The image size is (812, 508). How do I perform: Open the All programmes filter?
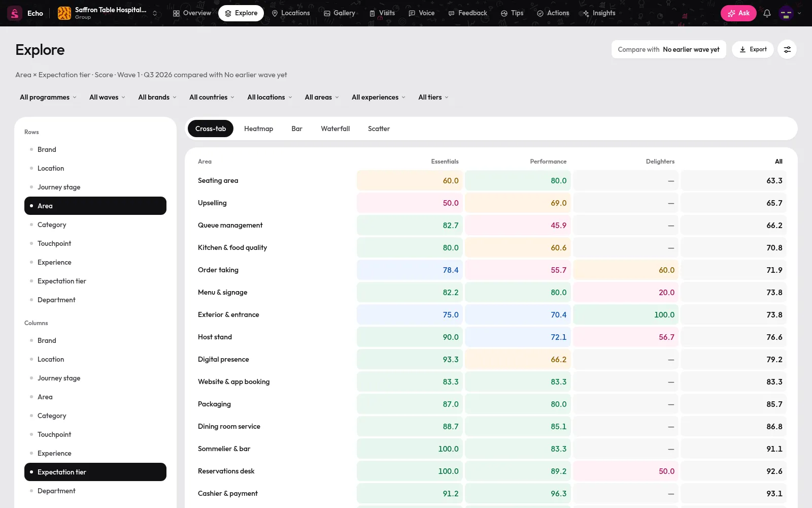(48, 97)
